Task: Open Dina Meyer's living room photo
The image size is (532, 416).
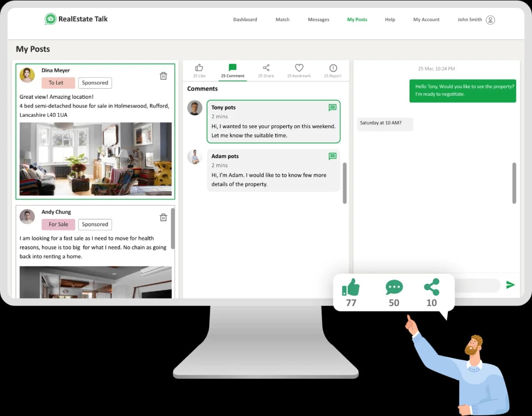Action: tap(95, 159)
